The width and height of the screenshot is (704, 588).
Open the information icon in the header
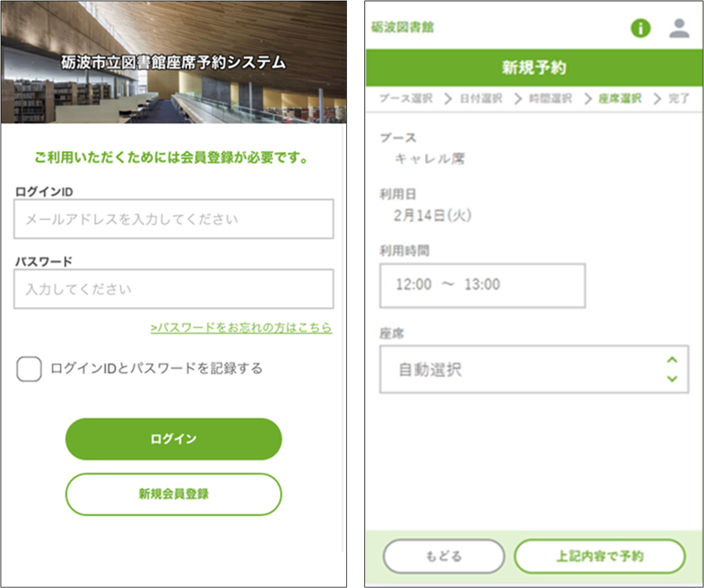pyautogui.click(x=641, y=27)
